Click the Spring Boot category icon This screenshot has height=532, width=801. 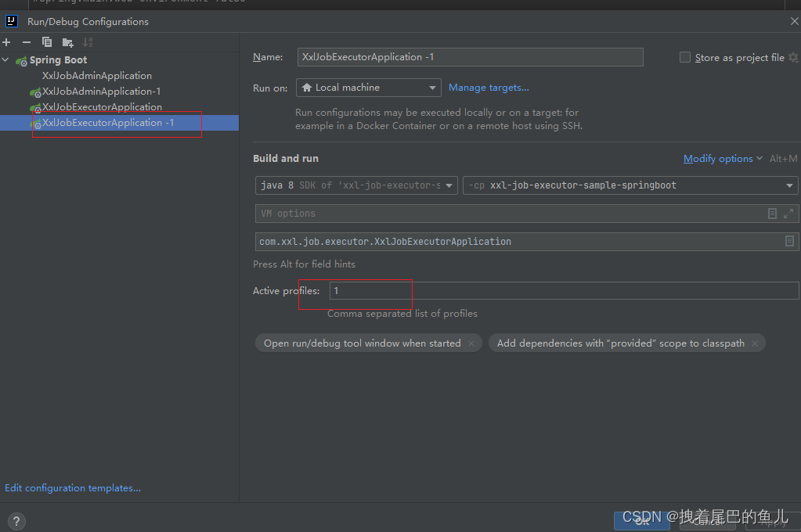(21, 61)
